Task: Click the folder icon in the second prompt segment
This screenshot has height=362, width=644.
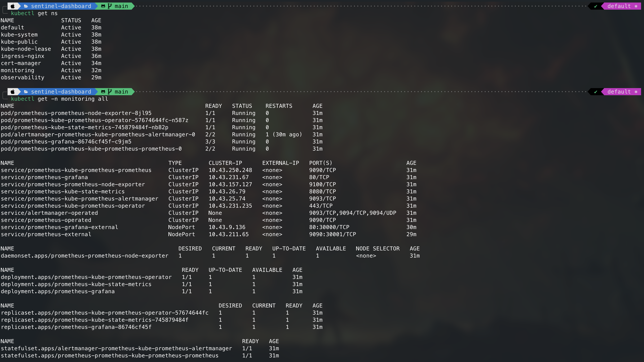Action: [x=26, y=92]
